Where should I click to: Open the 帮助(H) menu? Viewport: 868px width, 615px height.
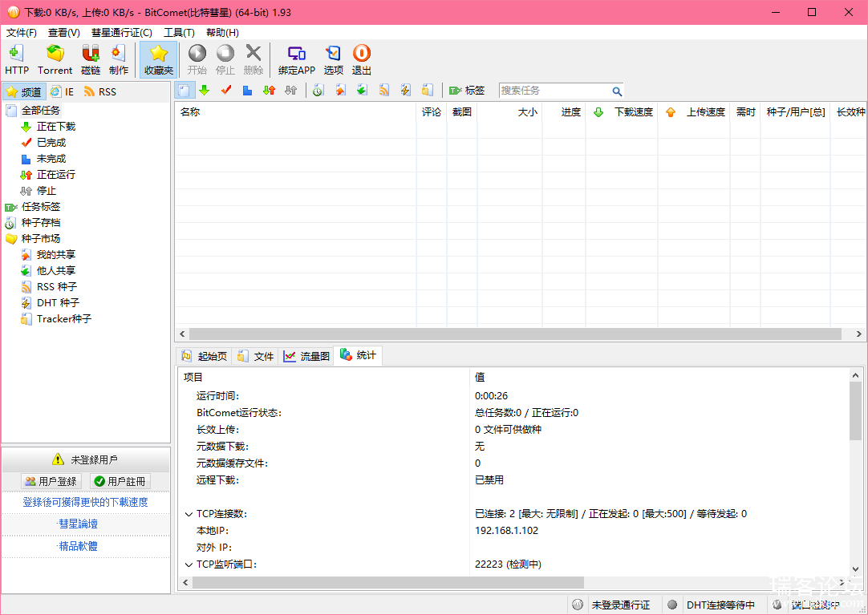(222, 33)
